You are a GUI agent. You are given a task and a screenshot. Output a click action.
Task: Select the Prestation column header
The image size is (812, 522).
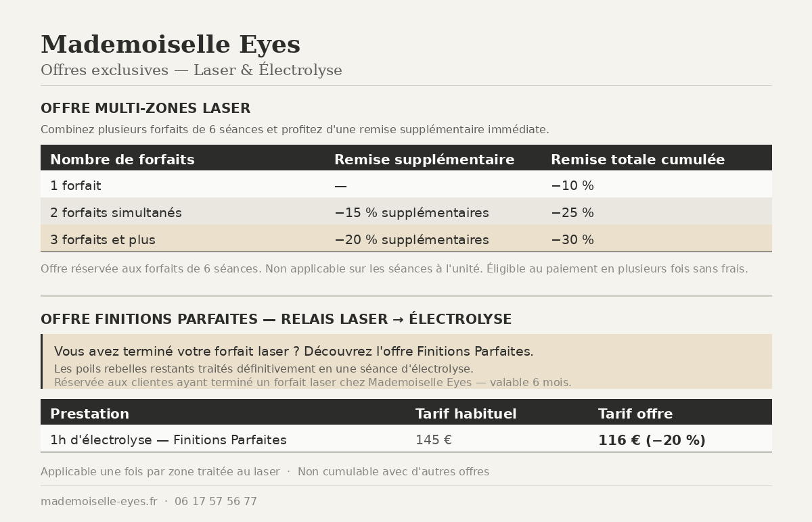[89, 414]
